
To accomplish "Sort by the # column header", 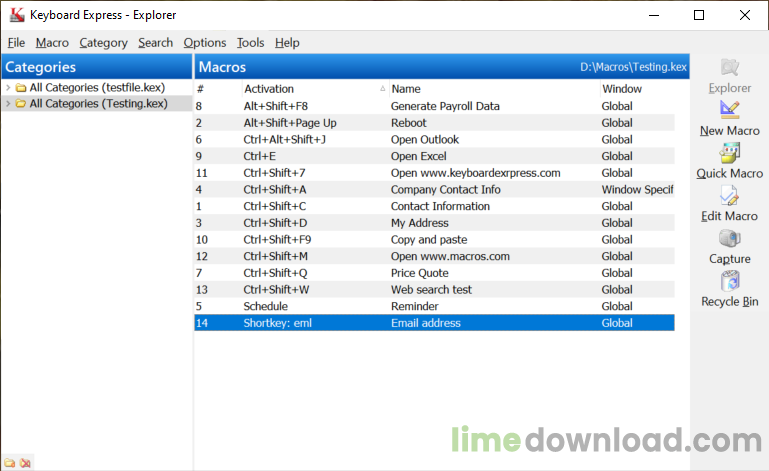I will click(218, 89).
